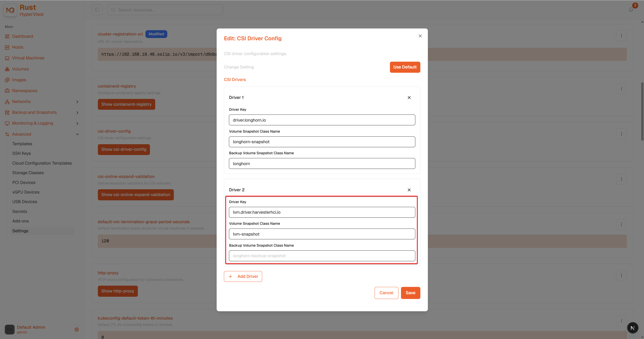Expand Backup and Snapshots chevron

tap(77, 112)
